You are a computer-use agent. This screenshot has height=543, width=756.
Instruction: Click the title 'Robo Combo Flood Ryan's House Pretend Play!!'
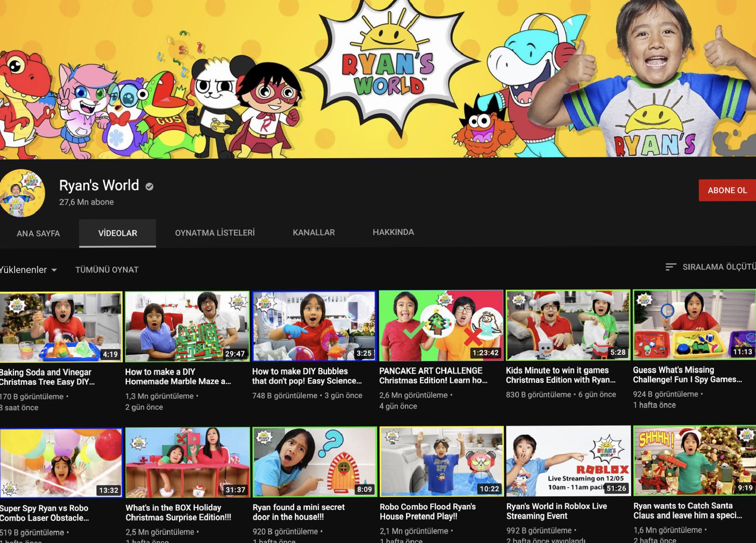(428, 511)
